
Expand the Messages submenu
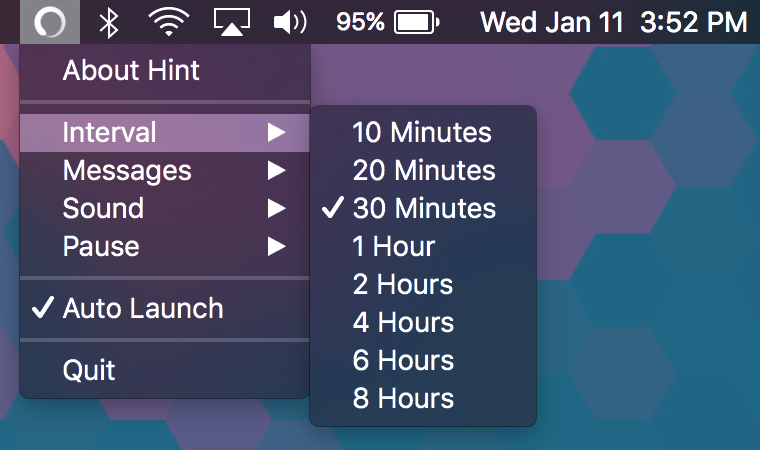point(165,170)
